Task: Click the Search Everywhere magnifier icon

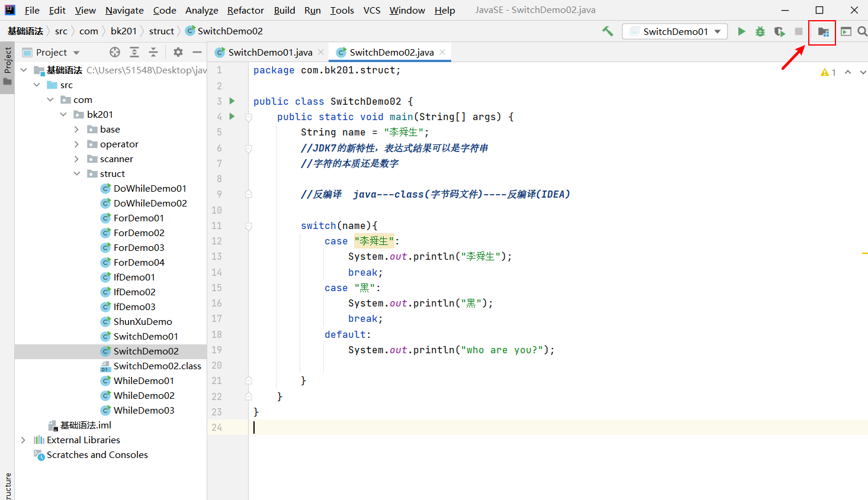Action: 862,31
